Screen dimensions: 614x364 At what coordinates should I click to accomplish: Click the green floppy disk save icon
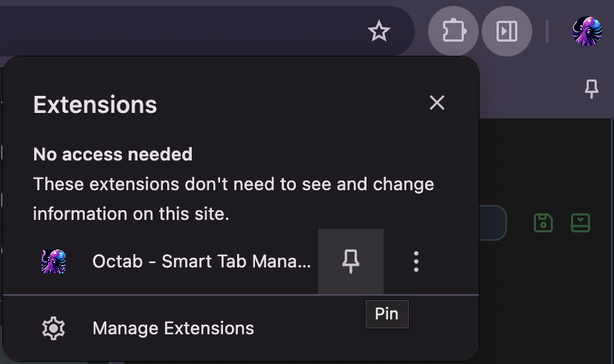(543, 222)
